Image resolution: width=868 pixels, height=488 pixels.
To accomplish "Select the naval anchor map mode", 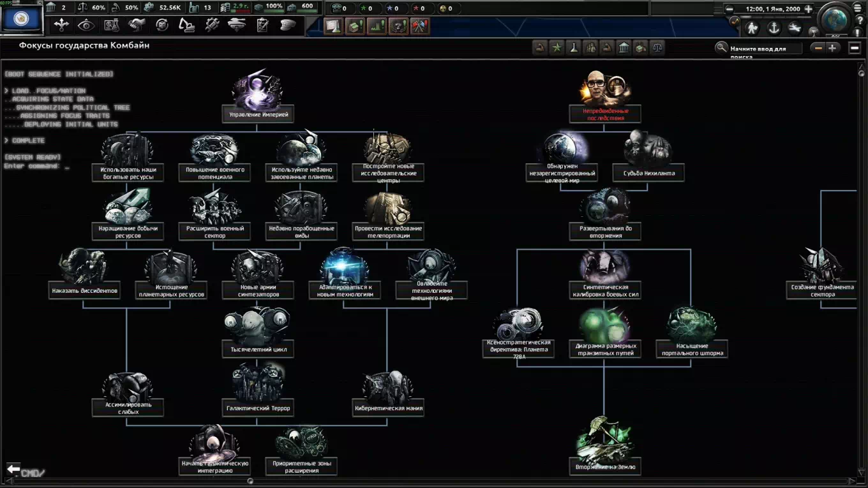I will coord(774,28).
